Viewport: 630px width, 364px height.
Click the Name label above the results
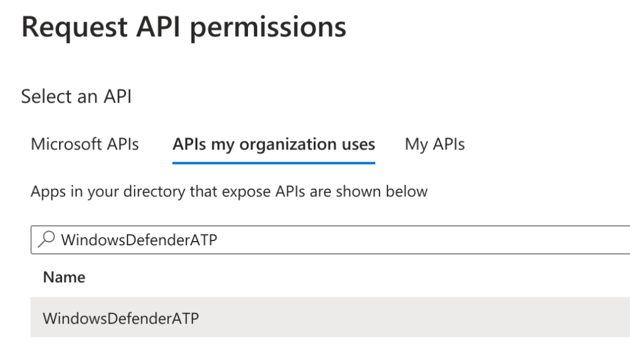click(64, 277)
